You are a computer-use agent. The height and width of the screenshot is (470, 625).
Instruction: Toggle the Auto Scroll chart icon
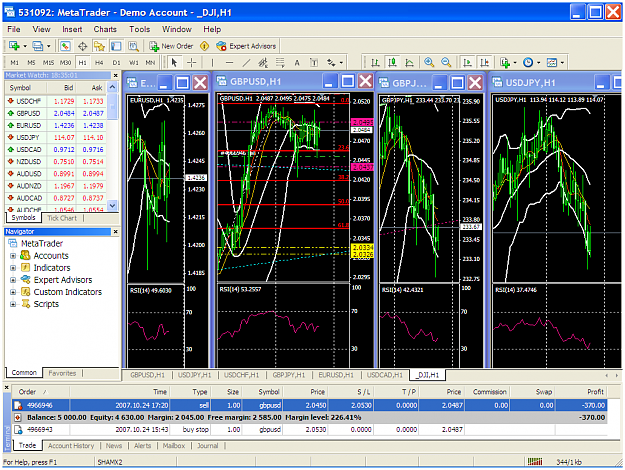[x=467, y=63]
